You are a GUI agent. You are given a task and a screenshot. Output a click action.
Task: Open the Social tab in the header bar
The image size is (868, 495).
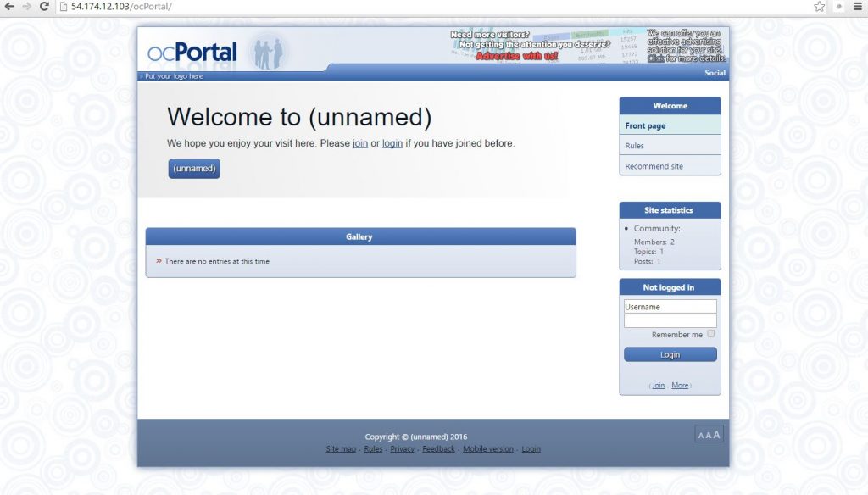point(715,73)
